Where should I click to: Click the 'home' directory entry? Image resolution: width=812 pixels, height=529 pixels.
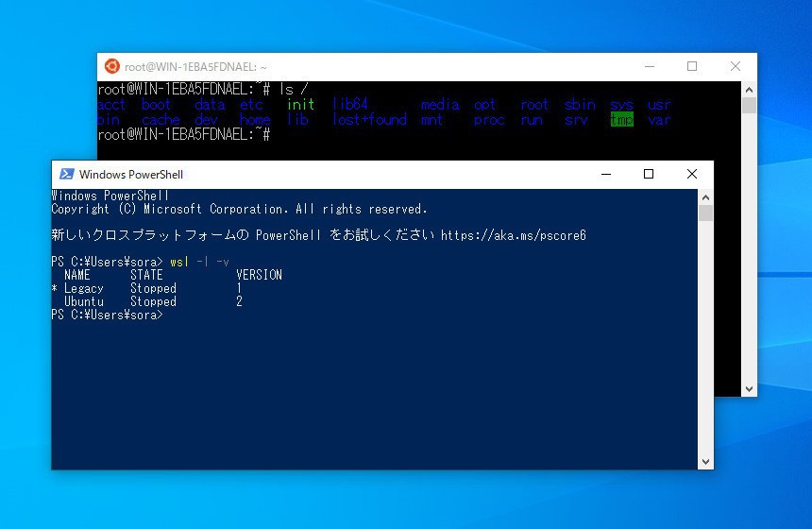pyautogui.click(x=255, y=120)
